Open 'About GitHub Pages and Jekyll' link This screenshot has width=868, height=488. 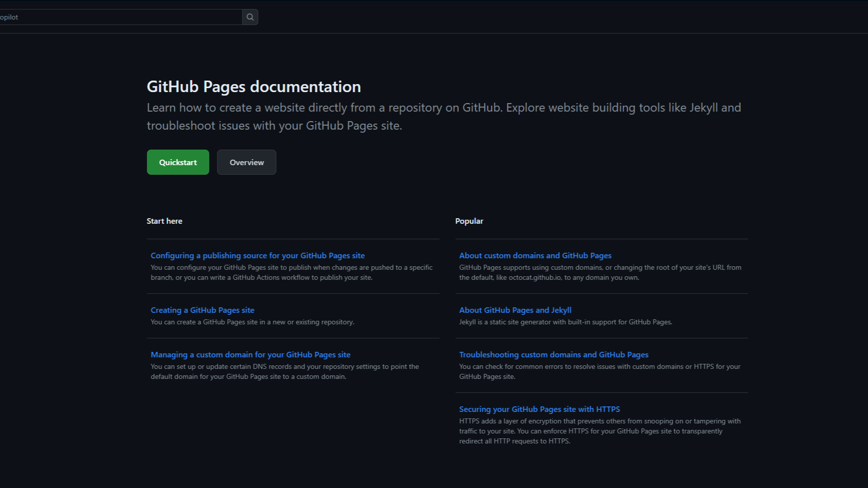pyautogui.click(x=515, y=310)
